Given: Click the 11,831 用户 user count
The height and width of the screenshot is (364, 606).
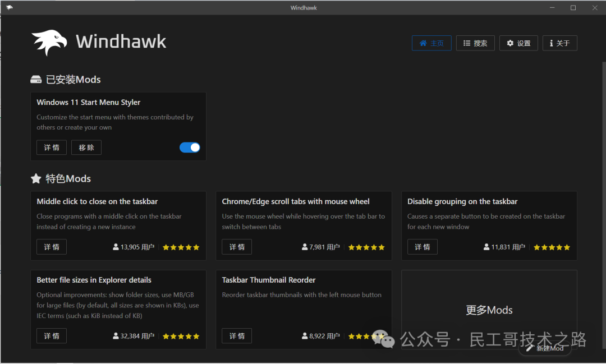Looking at the screenshot, I should [x=504, y=247].
